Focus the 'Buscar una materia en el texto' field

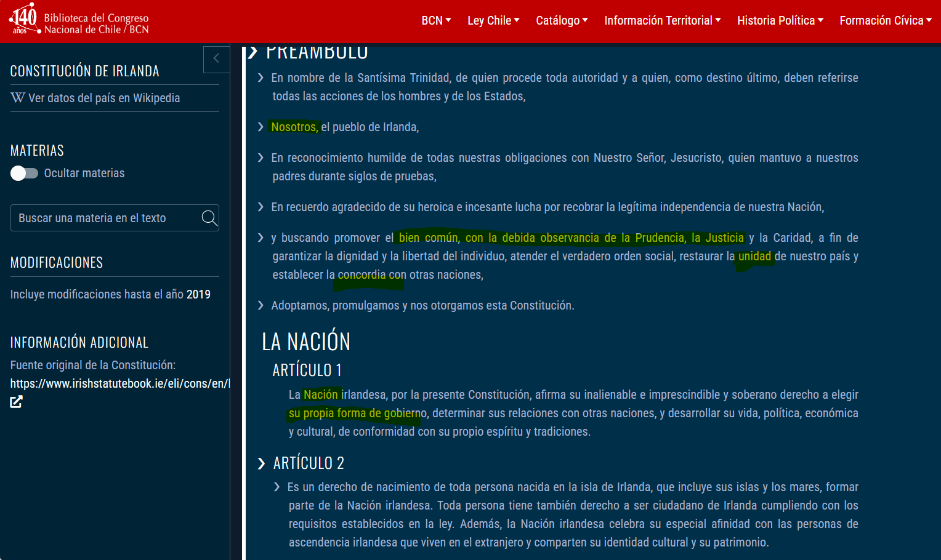[x=115, y=218]
